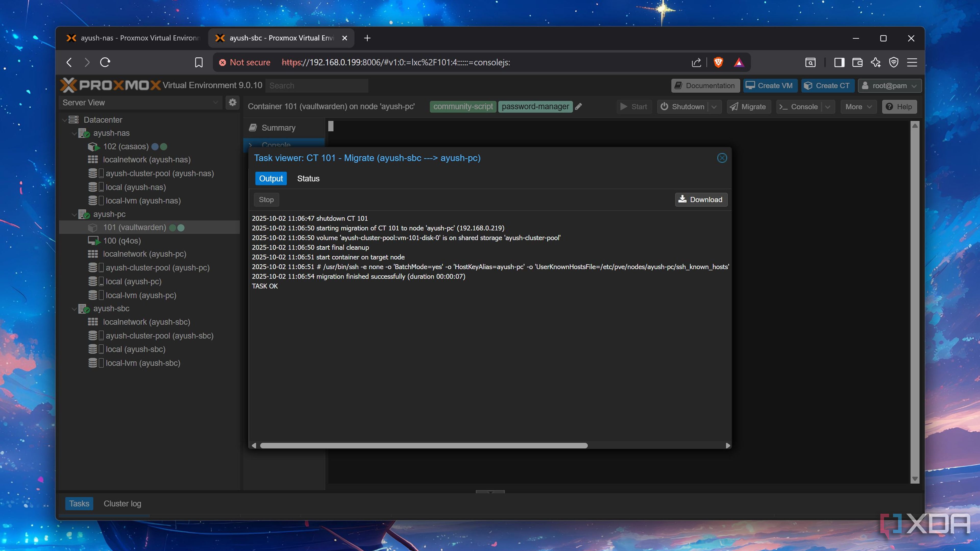Click the Proxmox Search field
This screenshot has height=551, width=980.
click(x=316, y=85)
